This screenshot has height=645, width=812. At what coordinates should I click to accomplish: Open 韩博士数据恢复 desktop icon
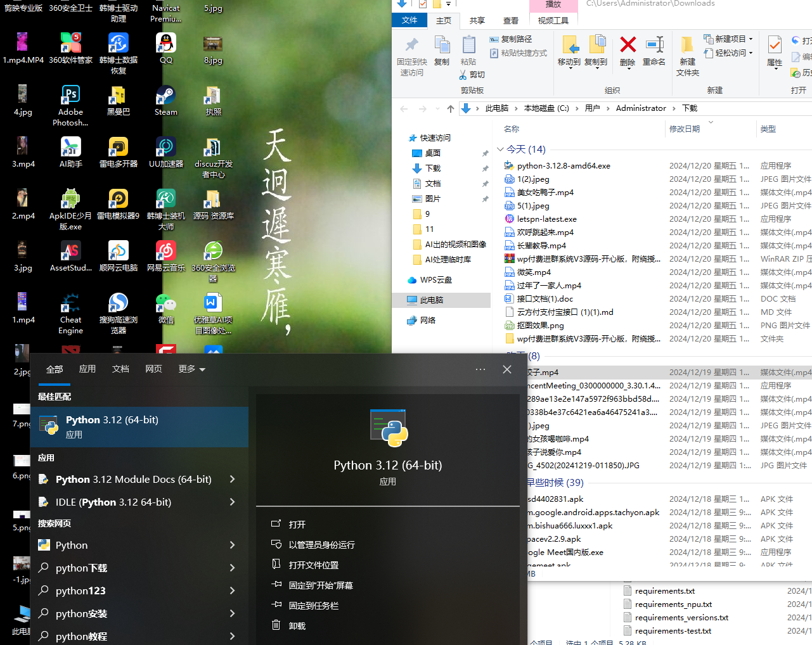(x=119, y=53)
